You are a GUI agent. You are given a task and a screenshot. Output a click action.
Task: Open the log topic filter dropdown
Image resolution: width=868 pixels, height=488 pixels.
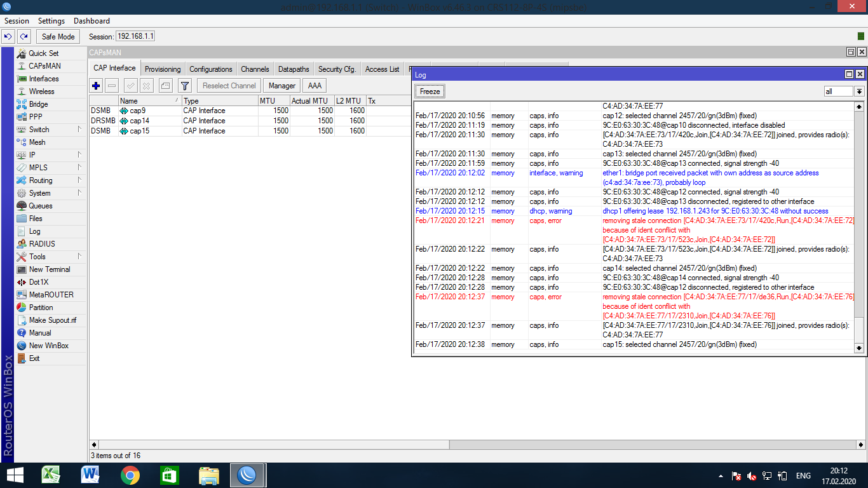pyautogui.click(x=859, y=91)
